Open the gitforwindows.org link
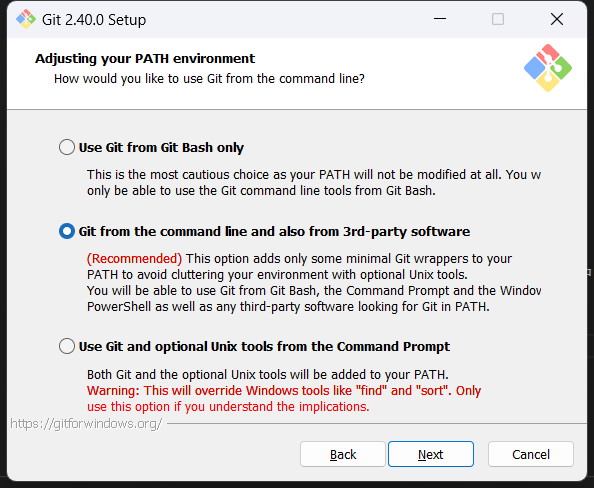 point(86,424)
